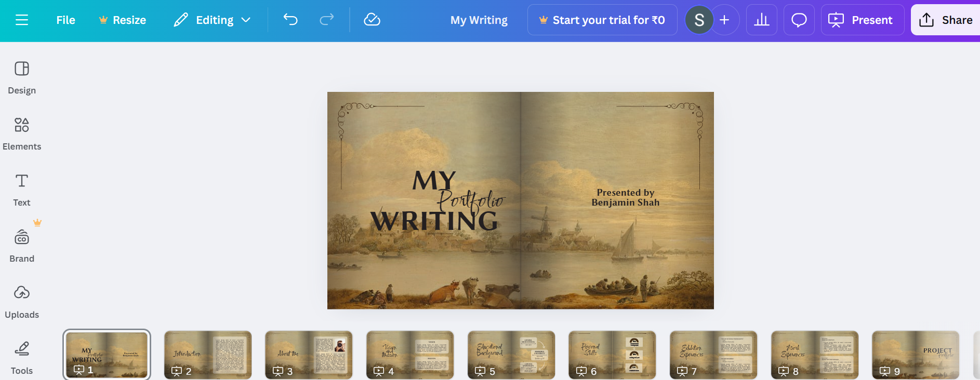Open the analytics bar chart icon
The image size is (980, 380).
(x=762, y=20)
